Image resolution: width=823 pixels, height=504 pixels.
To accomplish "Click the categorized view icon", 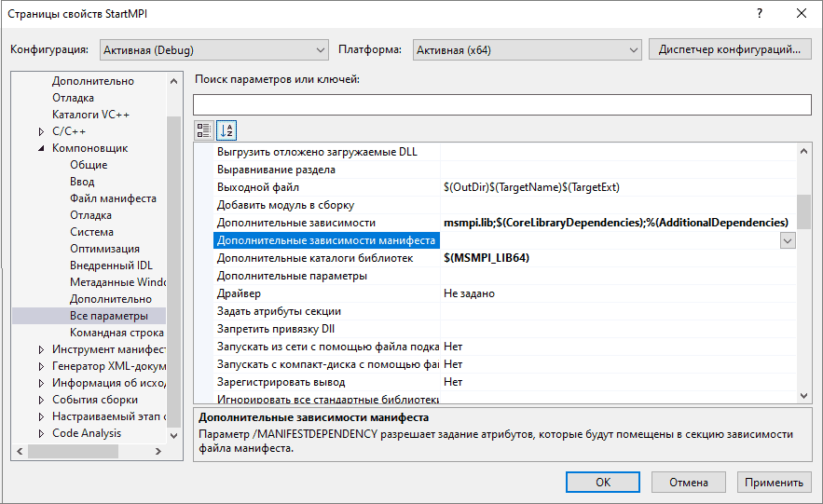I will point(204,130).
